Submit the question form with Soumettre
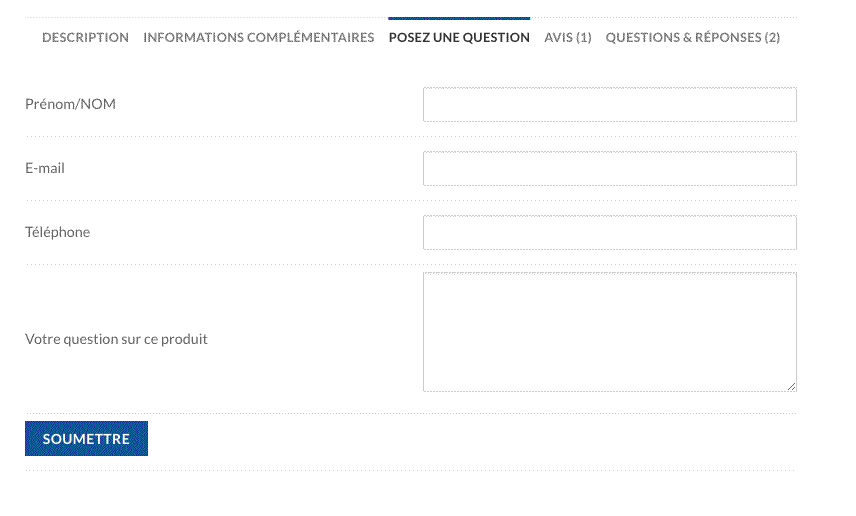 point(86,439)
